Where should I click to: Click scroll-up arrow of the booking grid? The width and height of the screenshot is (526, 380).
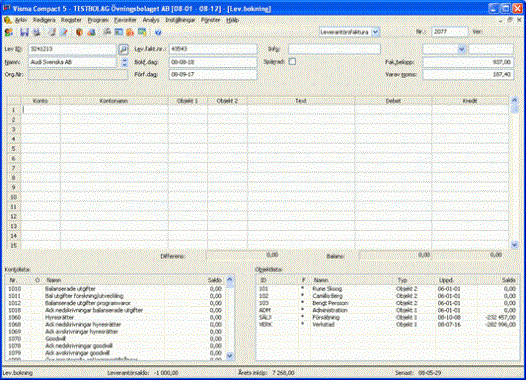click(515, 100)
